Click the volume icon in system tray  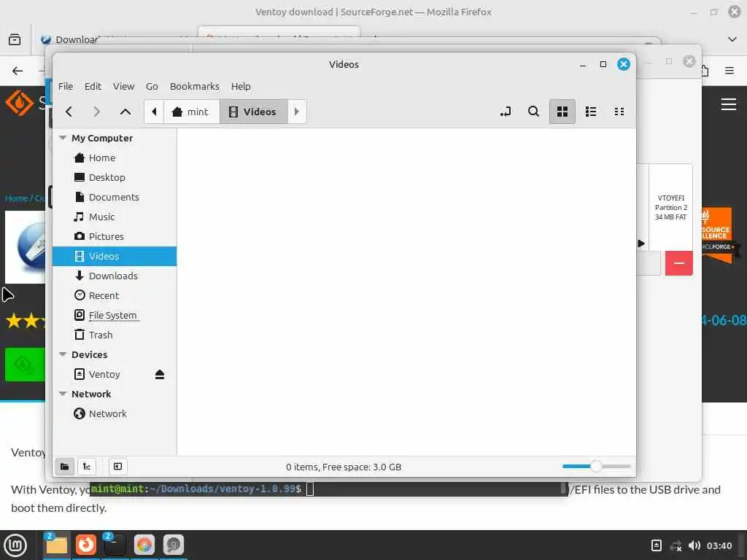(x=694, y=545)
